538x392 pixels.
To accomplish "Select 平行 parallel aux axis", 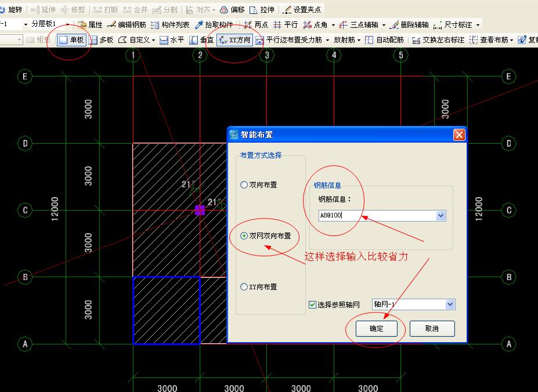I will [x=286, y=25].
